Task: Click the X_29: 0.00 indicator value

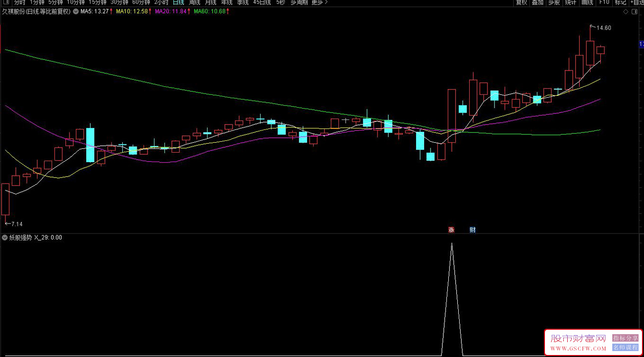Action: 48,238
